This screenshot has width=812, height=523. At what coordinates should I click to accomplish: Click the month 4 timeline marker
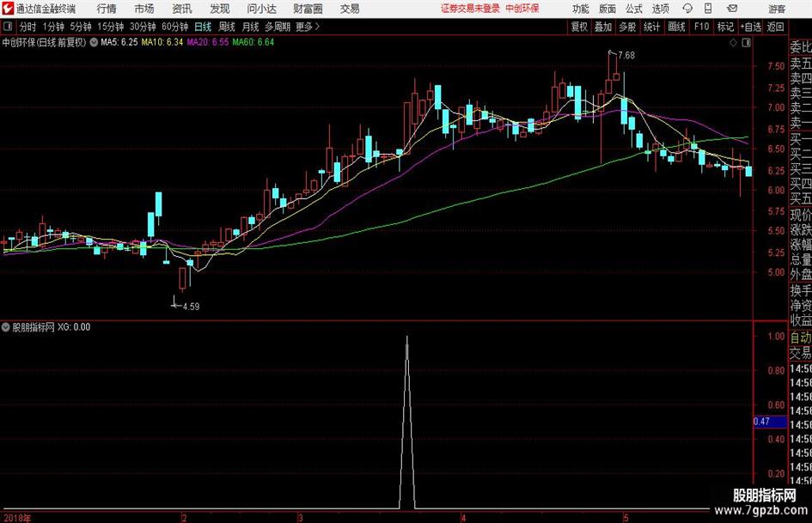click(463, 518)
